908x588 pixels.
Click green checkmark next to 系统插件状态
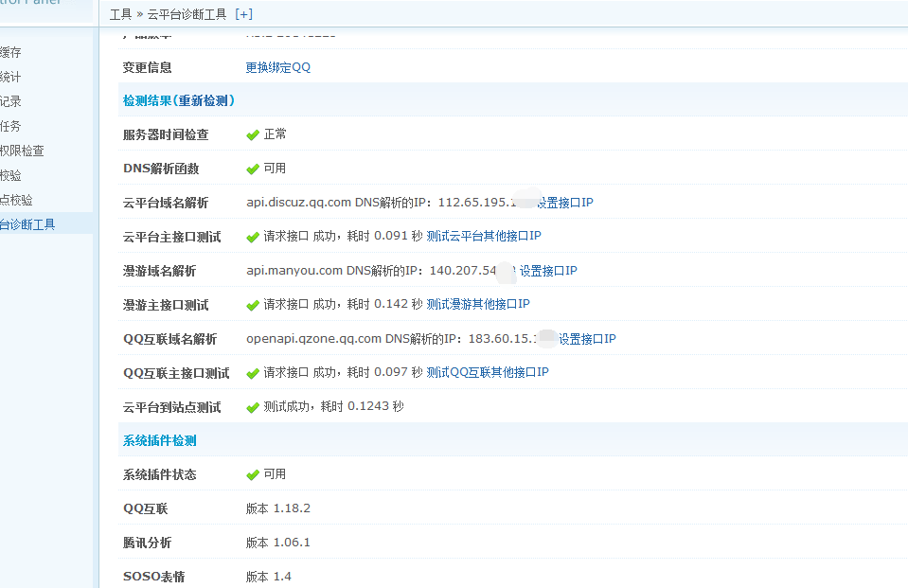point(253,474)
